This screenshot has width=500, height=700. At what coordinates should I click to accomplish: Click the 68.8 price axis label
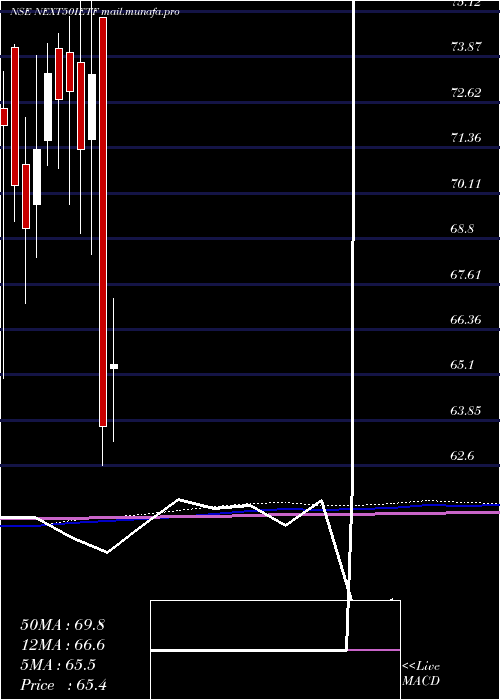coord(462,229)
